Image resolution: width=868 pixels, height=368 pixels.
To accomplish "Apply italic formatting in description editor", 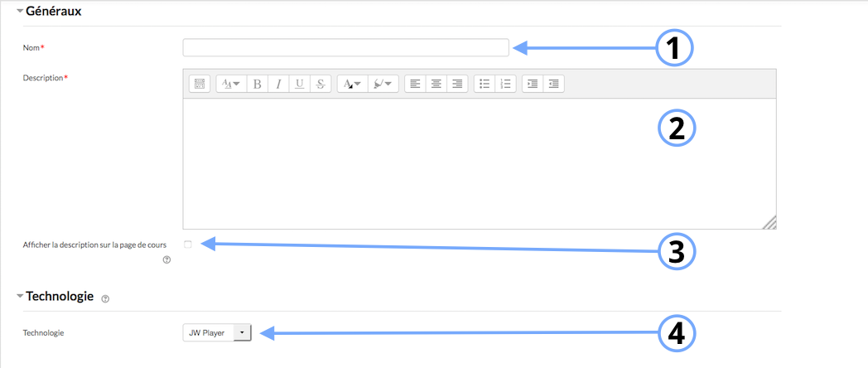I will click(278, 84).
